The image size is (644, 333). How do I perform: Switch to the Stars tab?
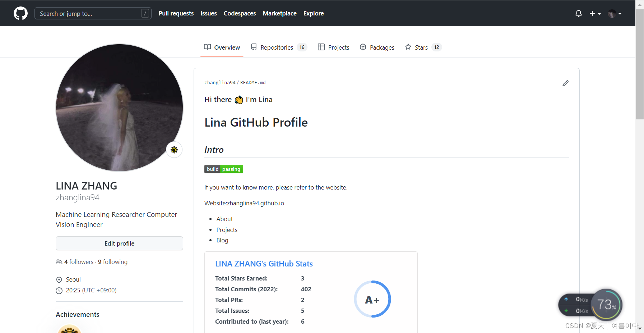click(x=423, y=47)
